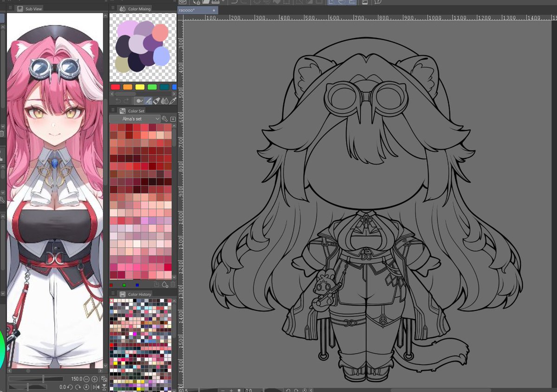Pick khaki blob in Color Mixing
The height and width of the screenshot is (392, 557).
point(122,64)
